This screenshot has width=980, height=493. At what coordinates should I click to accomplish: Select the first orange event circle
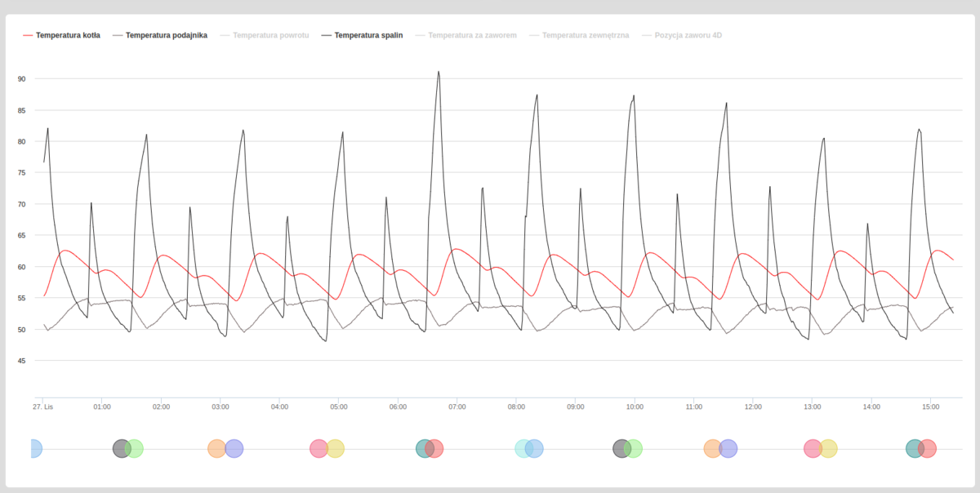216,448
